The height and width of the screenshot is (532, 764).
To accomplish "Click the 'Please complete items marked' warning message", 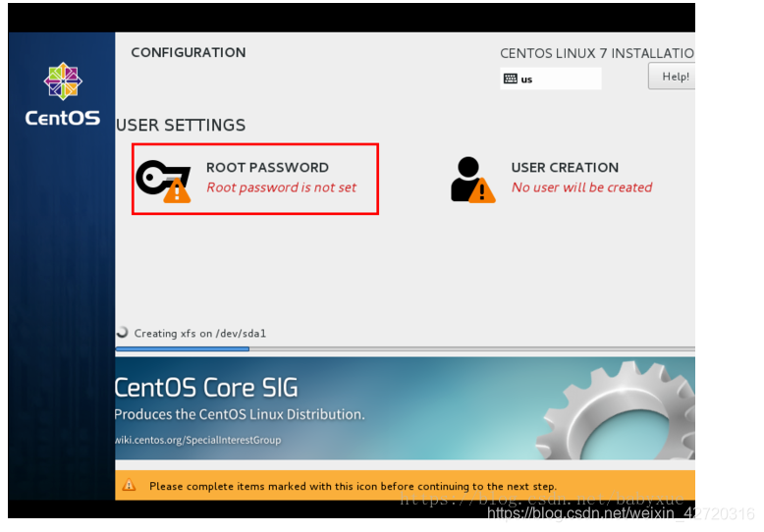I will pos(353,486).
